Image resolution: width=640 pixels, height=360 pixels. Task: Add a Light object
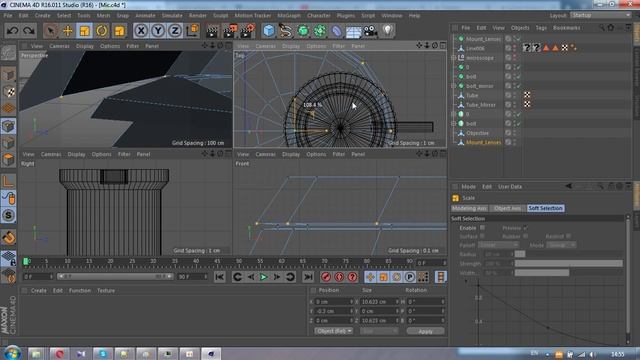tap(388, 31)
